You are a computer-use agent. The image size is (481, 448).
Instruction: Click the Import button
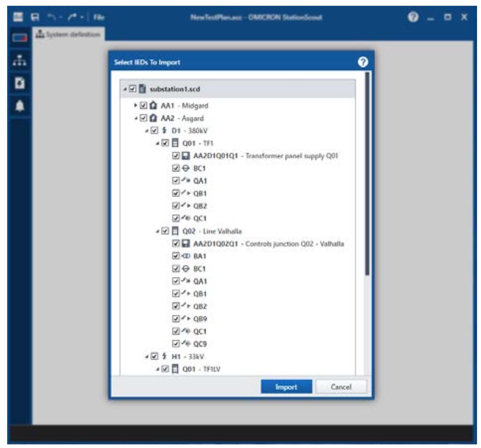point(286,387)
